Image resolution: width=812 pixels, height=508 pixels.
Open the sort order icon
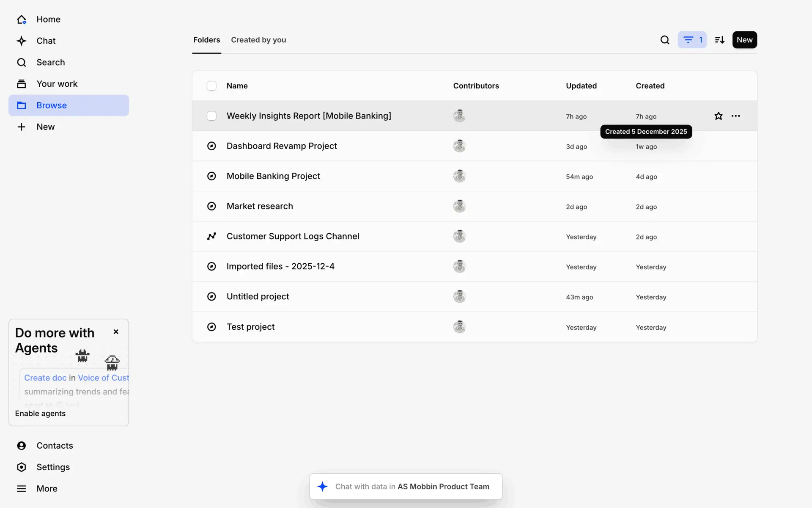coord(719,40)
